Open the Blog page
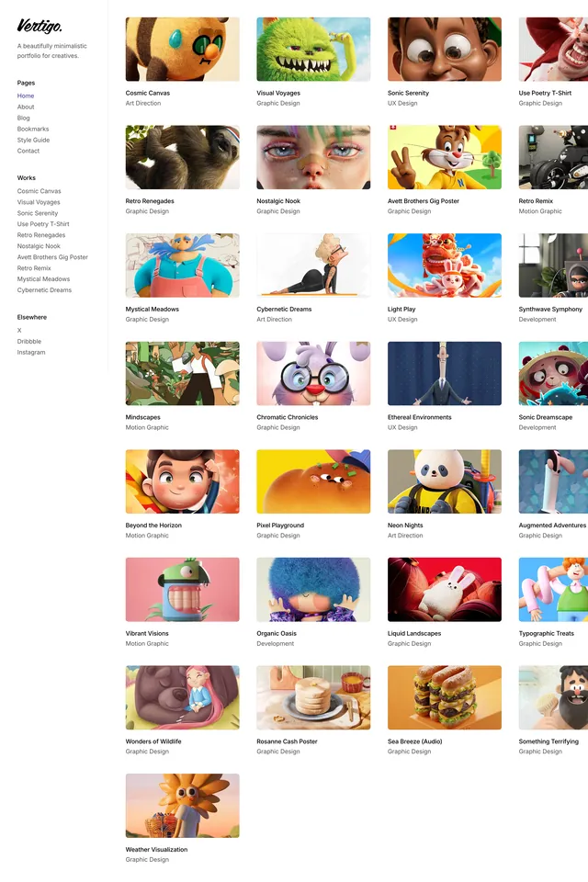The height and width of the screenshot is (882, 588). coord(24,119)
